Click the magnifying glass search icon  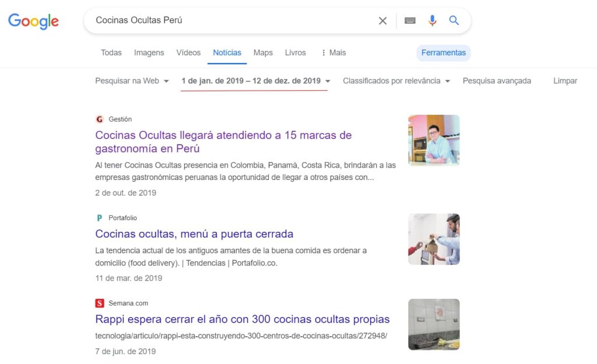(454, 20)
